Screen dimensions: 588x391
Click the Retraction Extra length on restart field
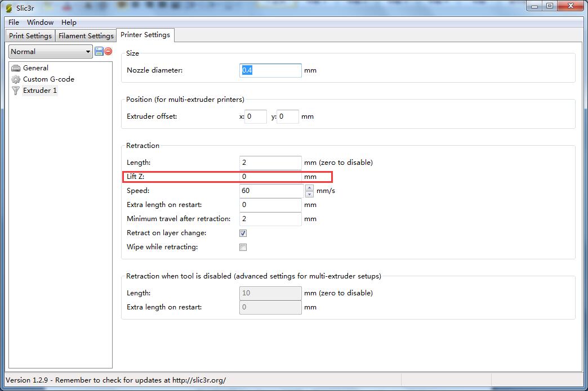coord(270,205)
